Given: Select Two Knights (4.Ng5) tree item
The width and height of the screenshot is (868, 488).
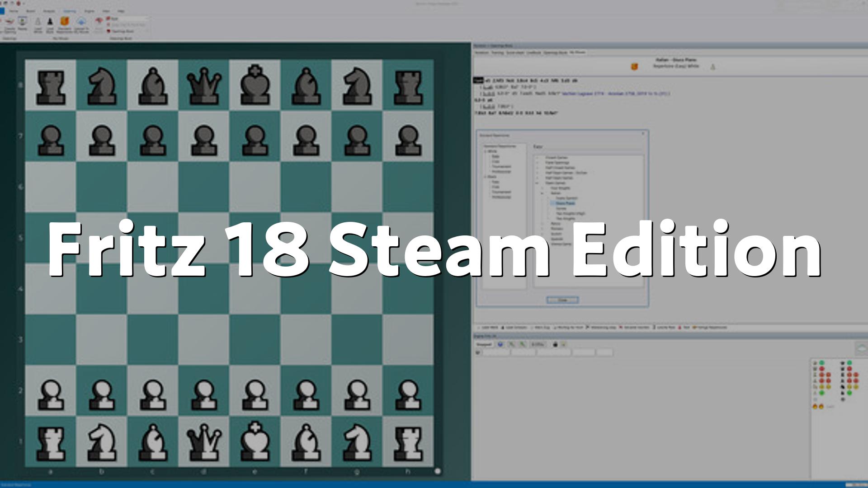Looking at the screenshot, I should click(x=571, y=213).
